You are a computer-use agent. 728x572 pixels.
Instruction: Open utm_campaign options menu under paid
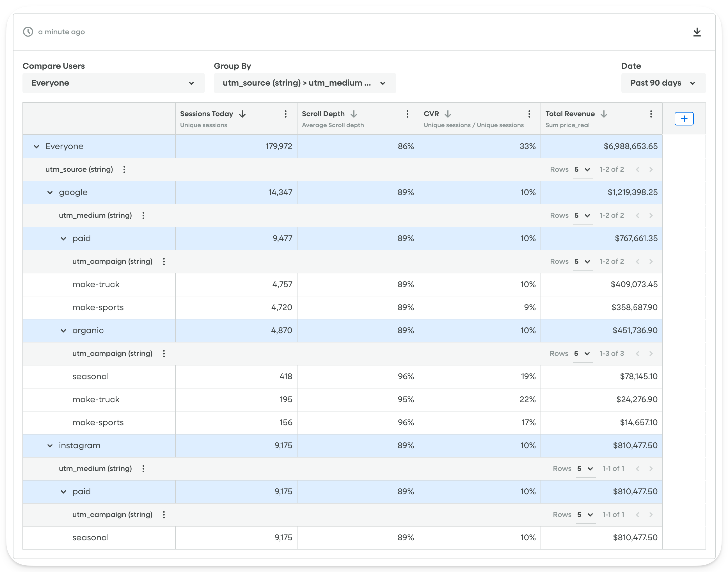(x=164, y=262)
